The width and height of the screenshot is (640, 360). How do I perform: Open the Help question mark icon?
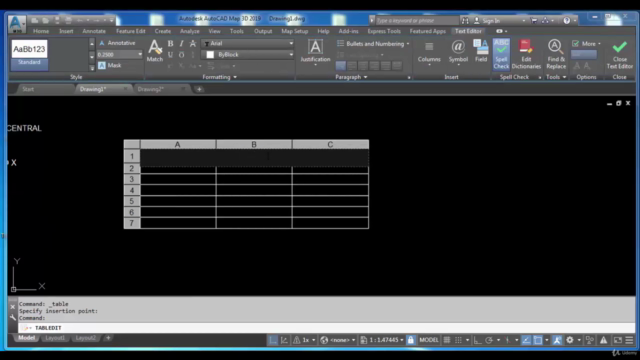[x=567, y=20]
